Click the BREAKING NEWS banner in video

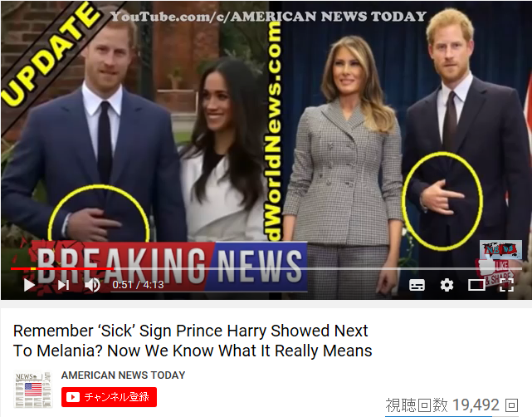pyautogui.click(x=169, y=267)
